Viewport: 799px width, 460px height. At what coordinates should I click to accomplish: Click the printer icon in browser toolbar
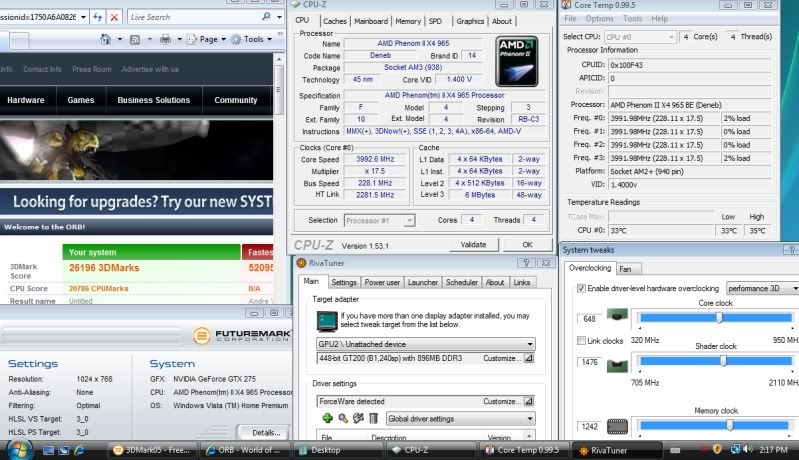click(x=167, y=39)
